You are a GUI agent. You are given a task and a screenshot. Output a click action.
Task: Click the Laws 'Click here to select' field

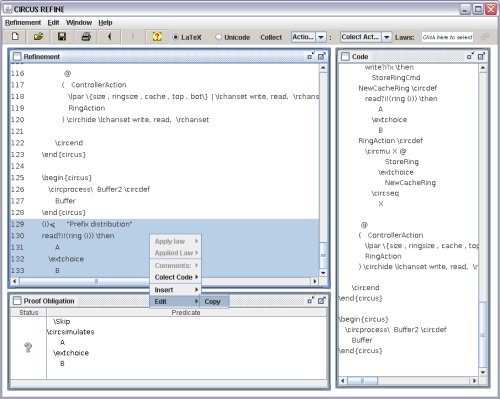click(x=447, y=37)
